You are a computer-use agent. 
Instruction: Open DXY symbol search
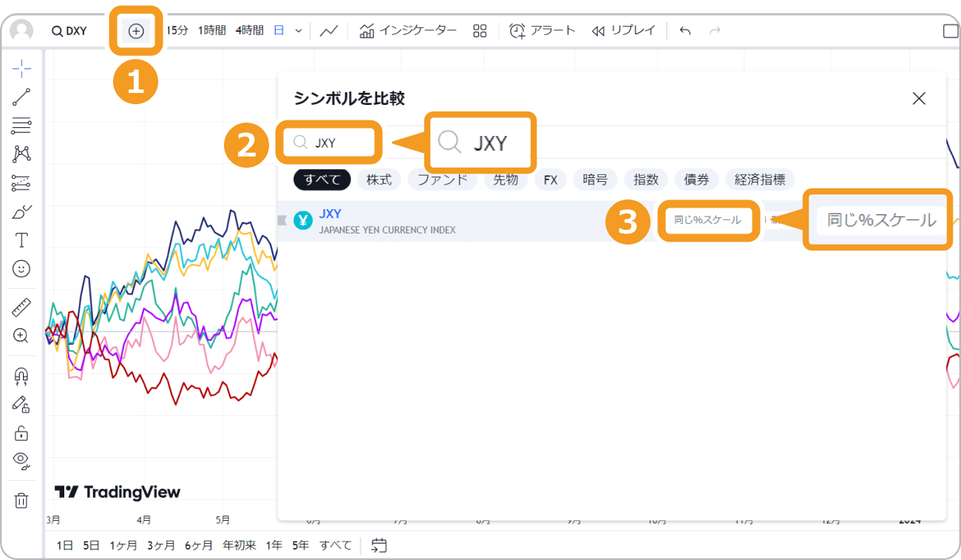coord(69,31)
